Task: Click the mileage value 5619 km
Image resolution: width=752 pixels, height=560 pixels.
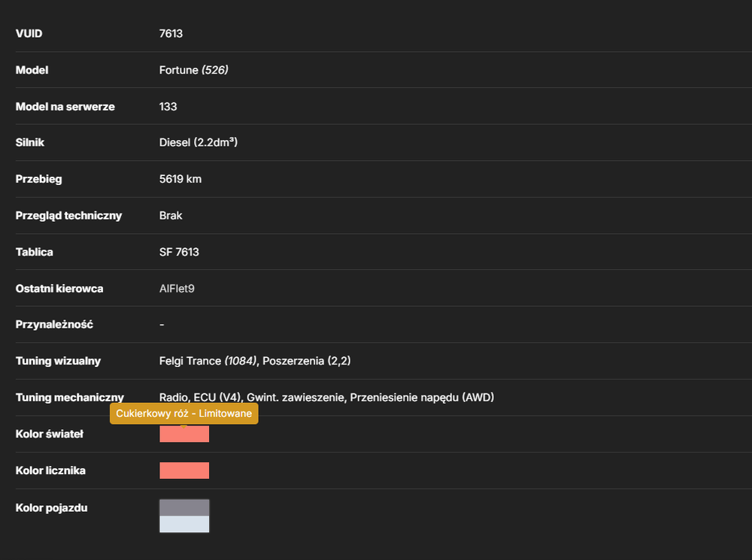Action: 180,179
